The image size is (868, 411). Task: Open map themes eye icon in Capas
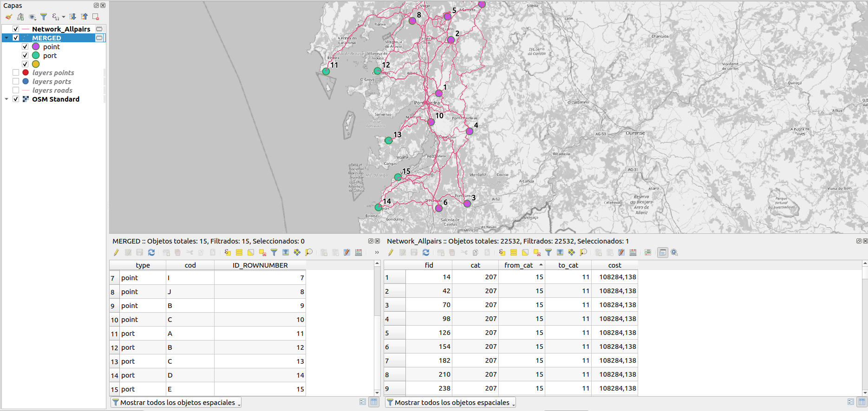coord(32,17)
